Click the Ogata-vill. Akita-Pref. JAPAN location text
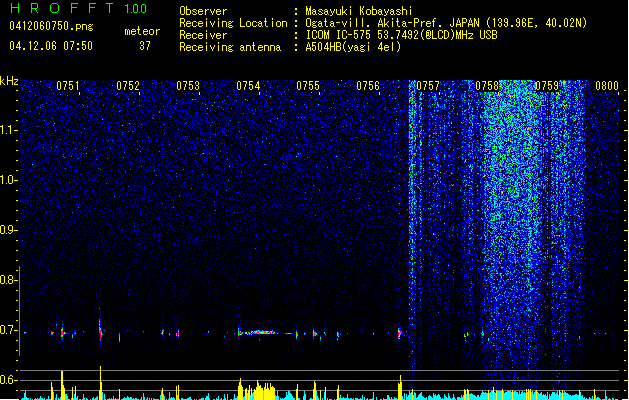The height and width of the screenshot is (400, 629). pos(446,23)
